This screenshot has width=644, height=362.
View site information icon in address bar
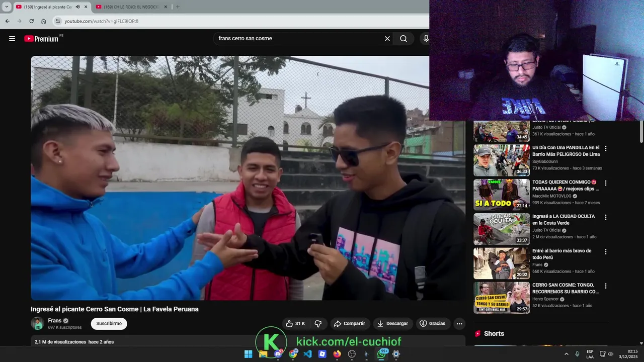coord(58,21)
